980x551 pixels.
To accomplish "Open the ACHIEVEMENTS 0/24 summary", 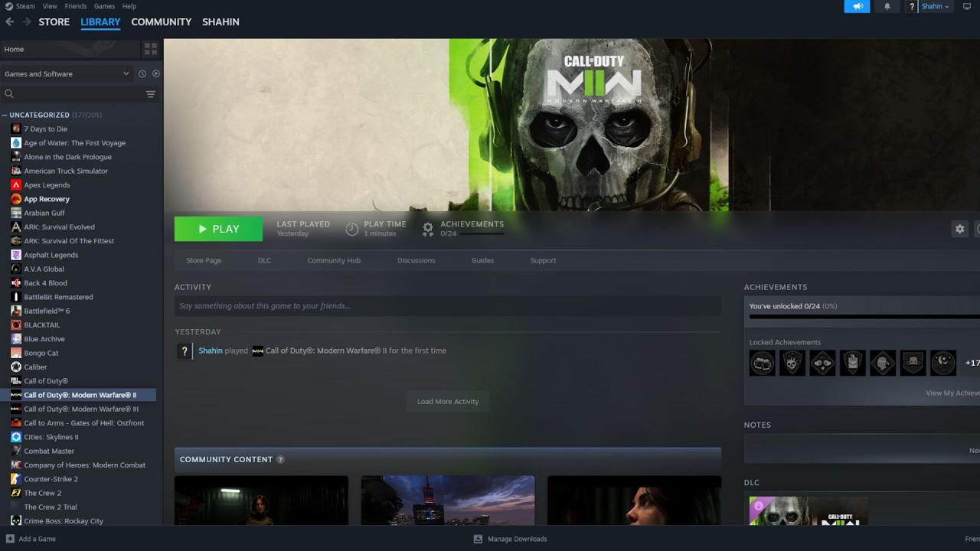I will tap(463, 228).
